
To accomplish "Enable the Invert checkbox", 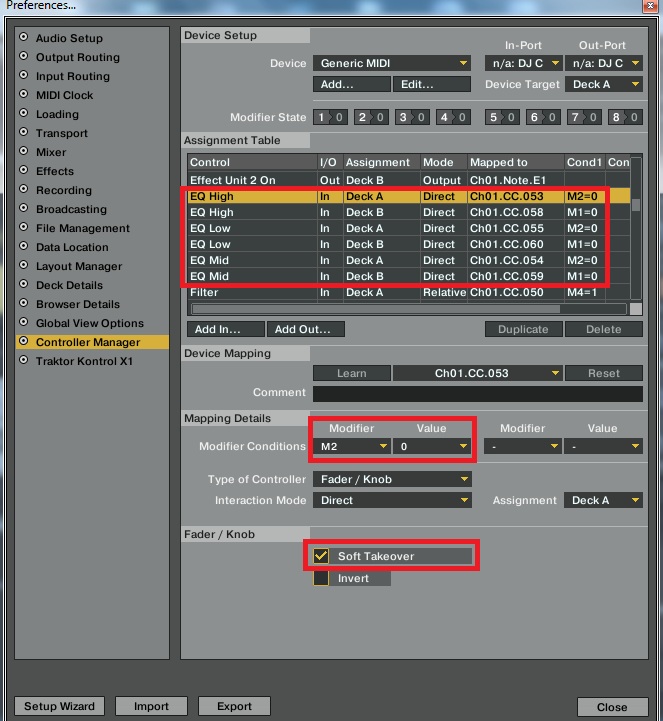I will click(x=321, y=578).
